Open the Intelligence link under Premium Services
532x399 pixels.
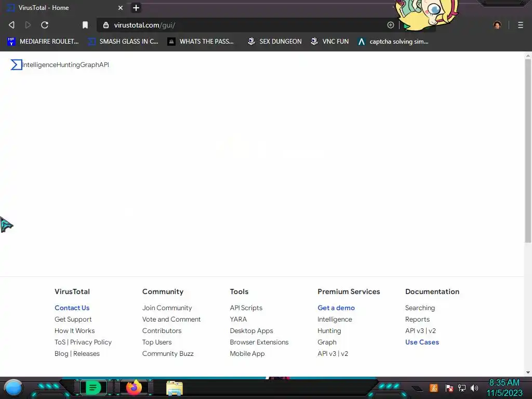335,320
